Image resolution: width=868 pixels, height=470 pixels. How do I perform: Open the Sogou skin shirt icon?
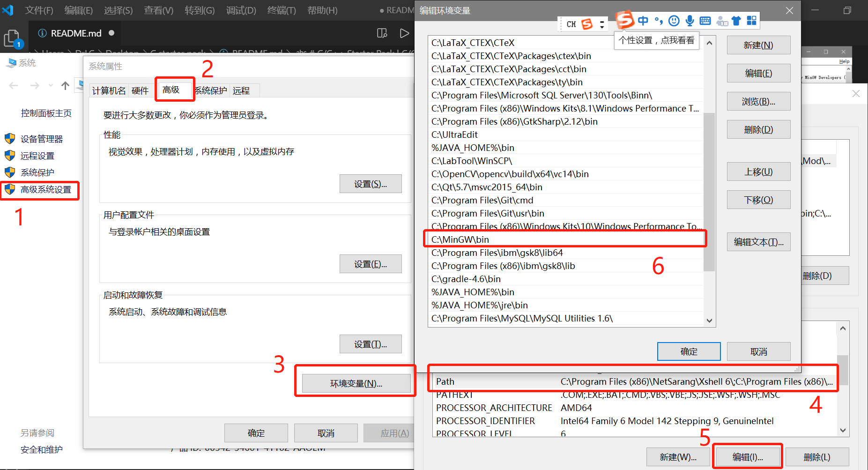point(736,21)
